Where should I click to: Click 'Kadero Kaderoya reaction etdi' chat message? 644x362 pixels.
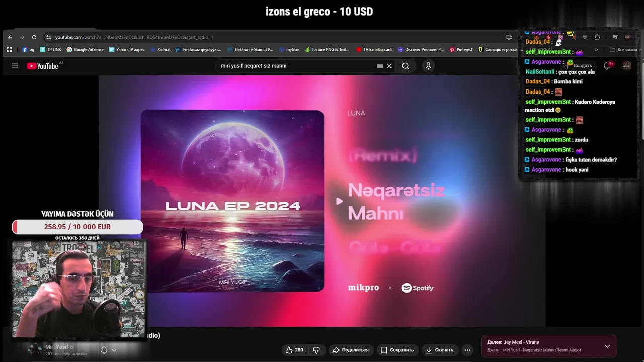(x=570, y=106)
